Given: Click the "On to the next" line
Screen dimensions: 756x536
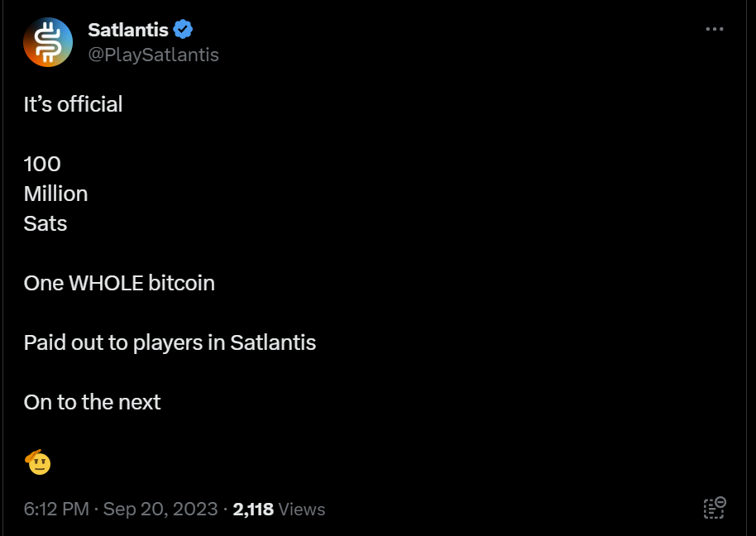Looking at the screenshot, I should tap(92, 402).
